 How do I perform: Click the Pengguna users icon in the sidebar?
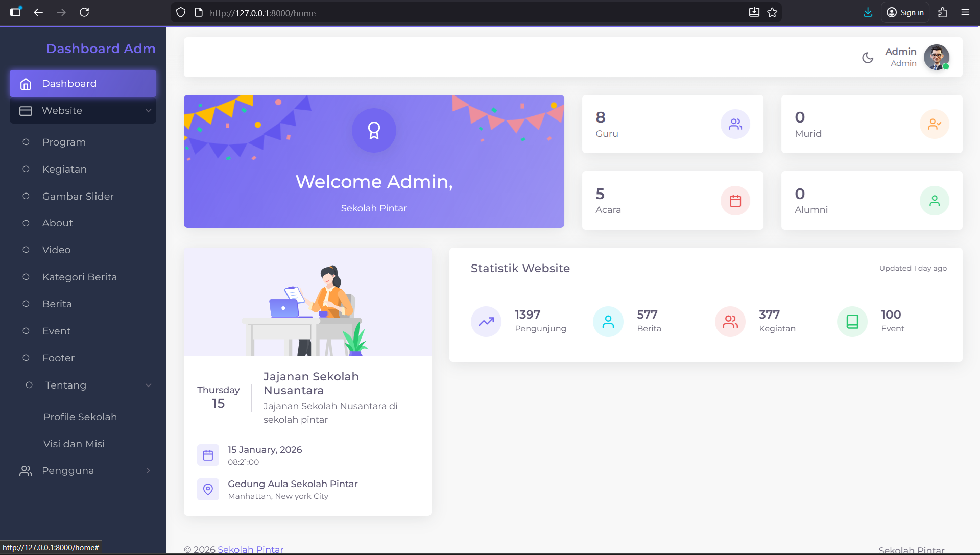click(26, 471)
